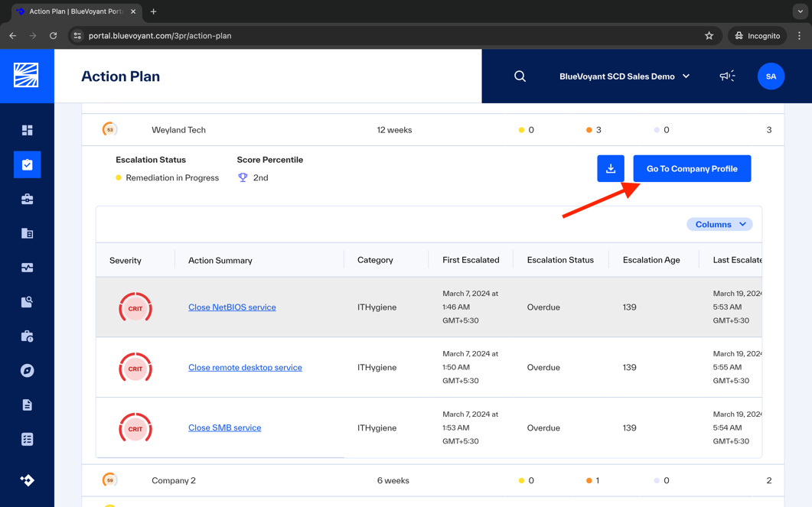The width and height of the screenshot is (812, 507).
Task: Click the building icon in sidebar
Action: pyautogui.click(x=27, y=233)
